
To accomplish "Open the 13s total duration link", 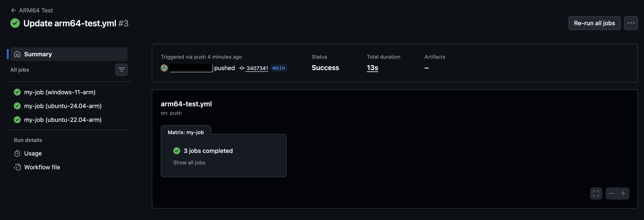I will 372,68.
